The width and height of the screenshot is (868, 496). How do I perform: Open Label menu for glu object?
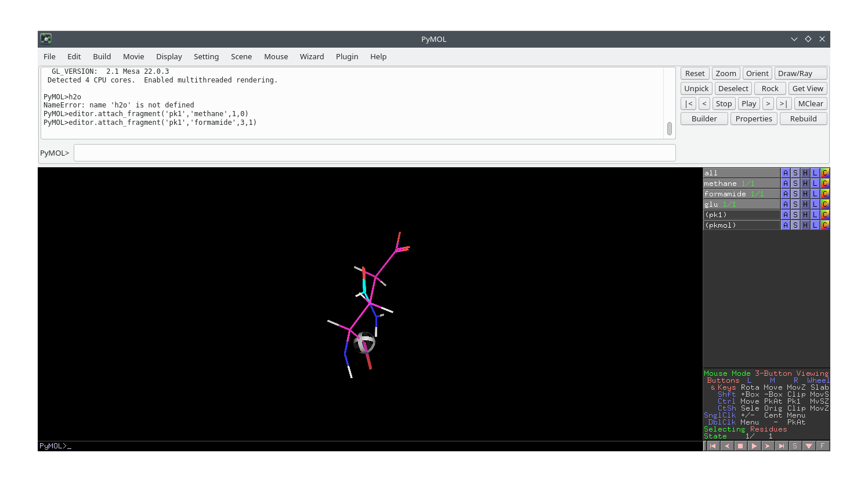click(815, 204)
